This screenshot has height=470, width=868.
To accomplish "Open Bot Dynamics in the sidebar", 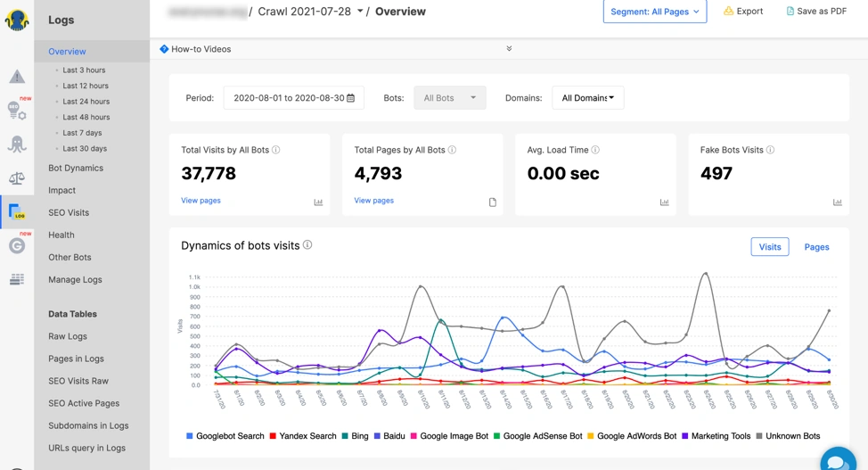I will 76,168.
